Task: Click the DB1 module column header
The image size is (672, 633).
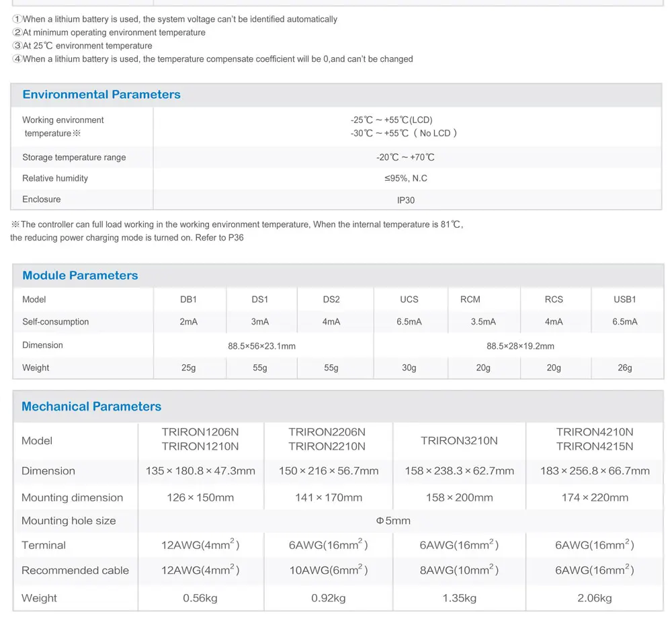Action: [189, 299]
